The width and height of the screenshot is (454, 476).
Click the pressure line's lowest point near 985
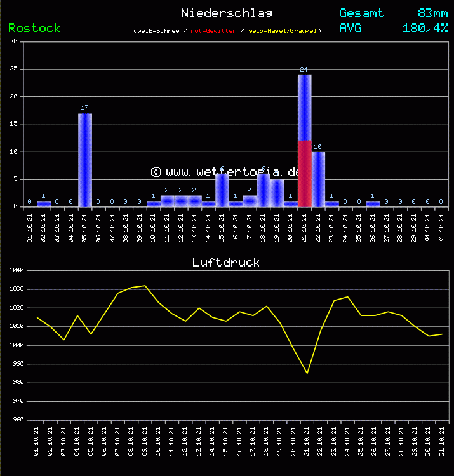[307, 373]
